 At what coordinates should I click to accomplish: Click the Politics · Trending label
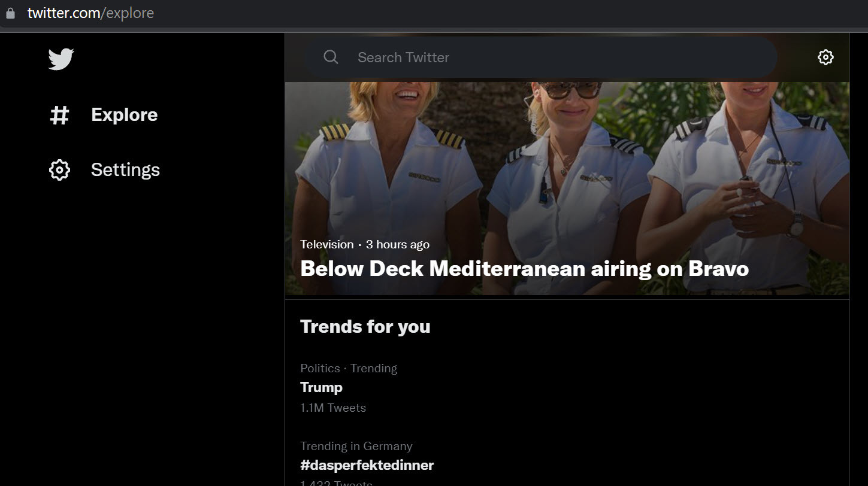(x=348, y=368)
